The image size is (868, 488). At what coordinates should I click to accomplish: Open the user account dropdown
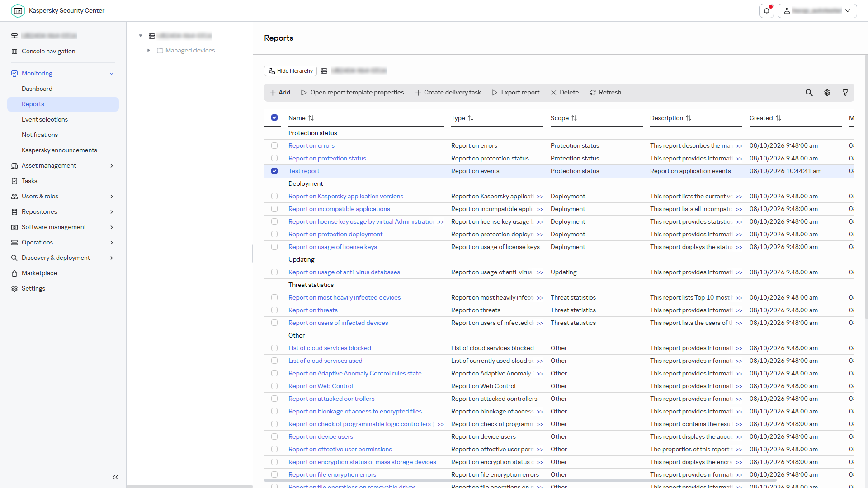click(817, 11)
